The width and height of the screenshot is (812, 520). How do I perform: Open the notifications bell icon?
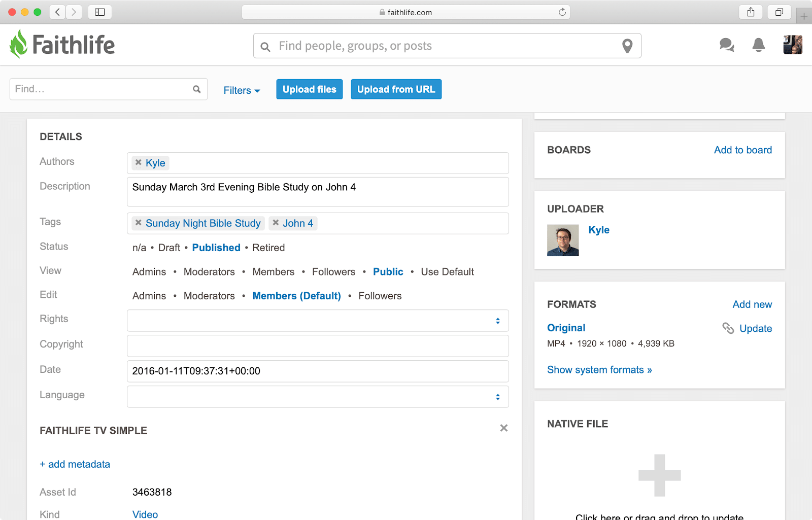[759, 45]
